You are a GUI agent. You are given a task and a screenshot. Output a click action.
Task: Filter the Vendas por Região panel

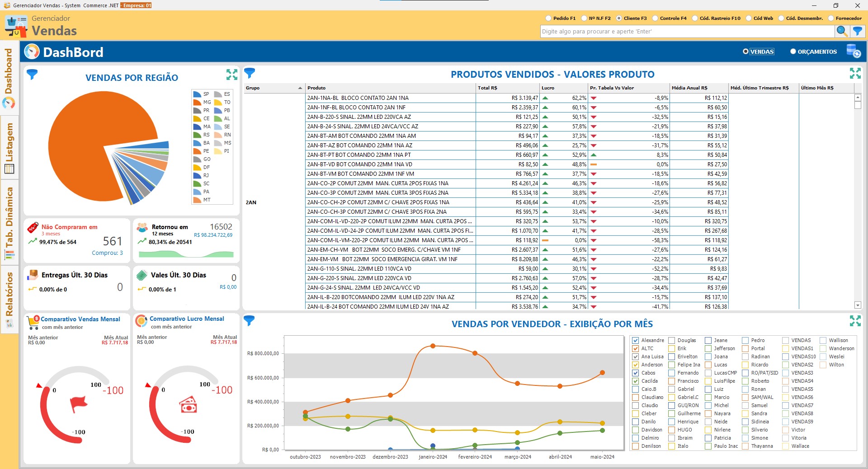32,75
